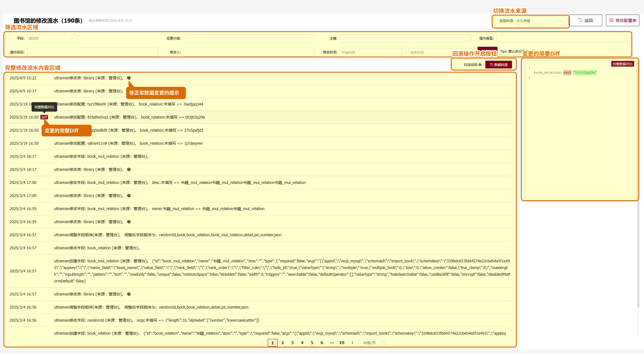This screenshot has width=644, height=354.
Task: Click the 数据回滚 button
Action: tap(499, 65)
